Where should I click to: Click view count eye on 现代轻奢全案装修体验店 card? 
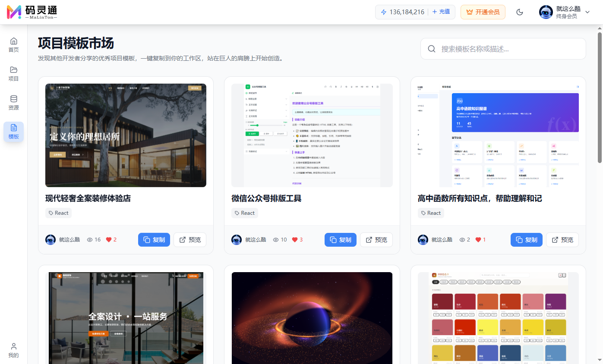click(90, 240)
